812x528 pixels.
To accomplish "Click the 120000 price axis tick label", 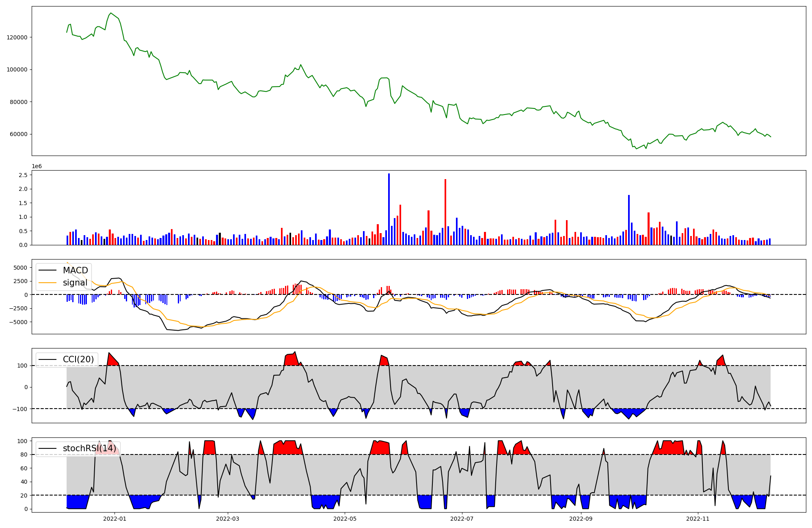I will coord(17,37).
